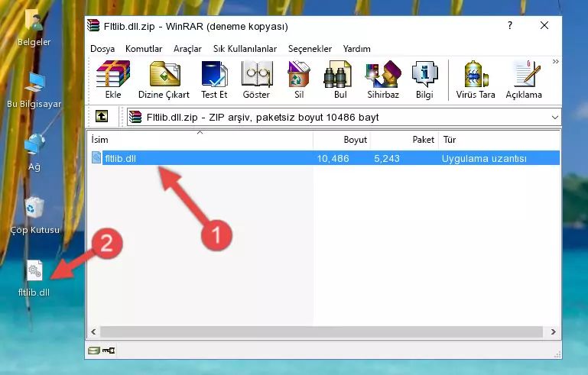Image resolution: width=588 pixels, height=375 pixels.
Task: Open the Açıklama comment icon
Action: 524,79
